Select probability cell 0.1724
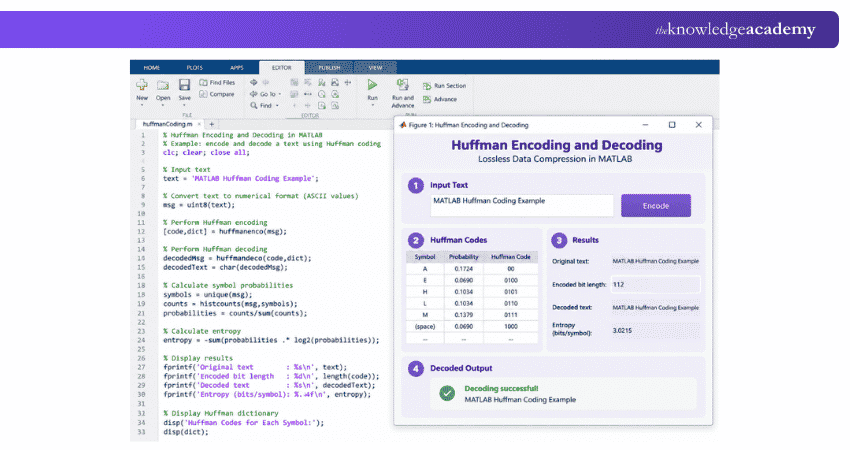 463,268
